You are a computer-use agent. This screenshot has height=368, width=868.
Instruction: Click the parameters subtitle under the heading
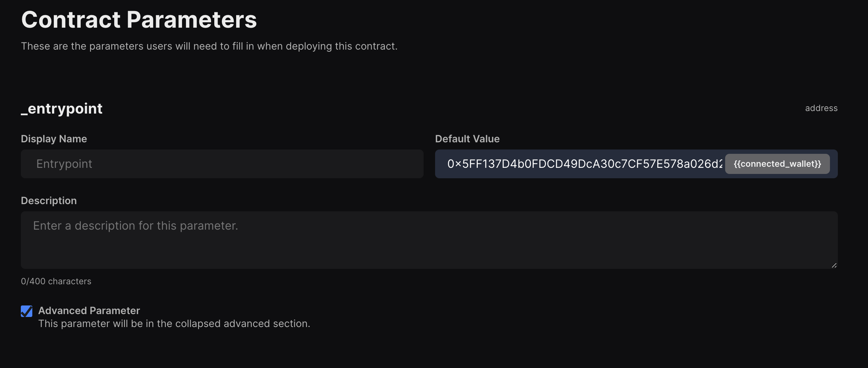pos(209,46)
